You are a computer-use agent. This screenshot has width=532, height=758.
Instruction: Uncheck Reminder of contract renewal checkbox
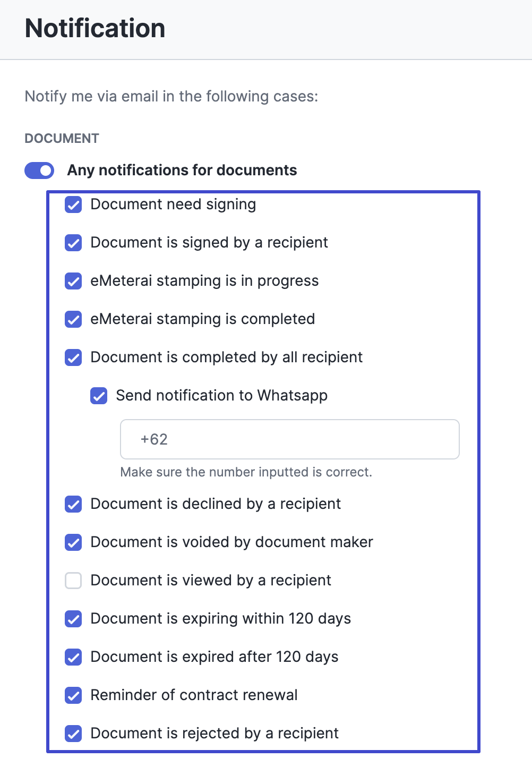pos(73,695)
